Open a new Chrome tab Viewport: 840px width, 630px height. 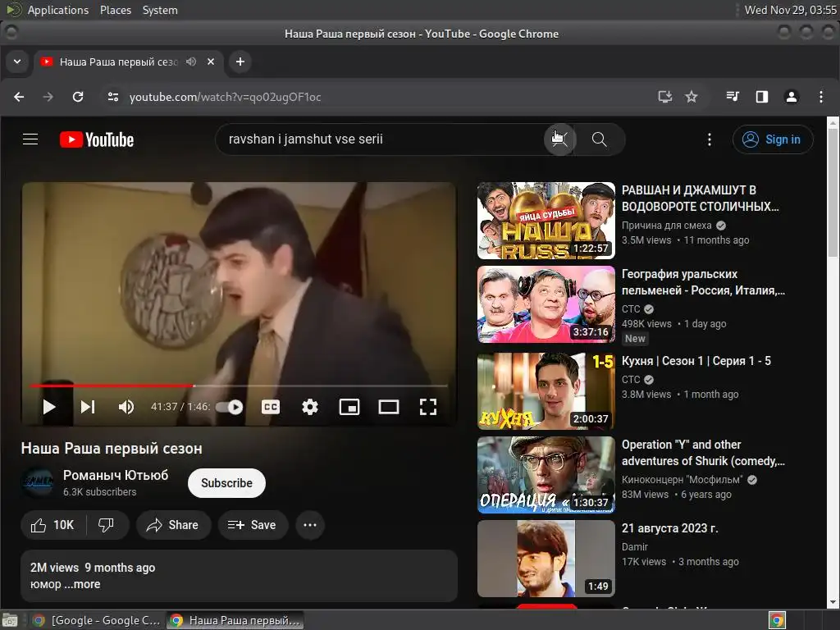click(x=240, y=62)
